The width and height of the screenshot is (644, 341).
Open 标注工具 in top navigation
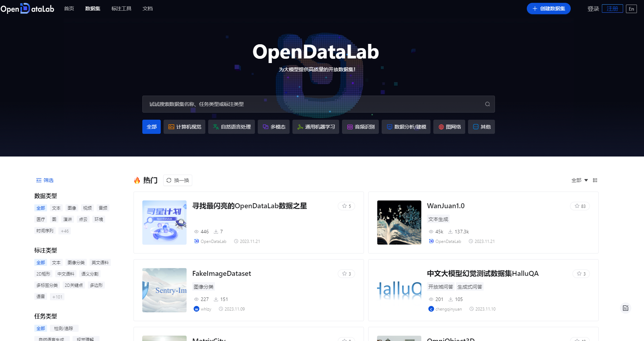[x=121, y=8]
